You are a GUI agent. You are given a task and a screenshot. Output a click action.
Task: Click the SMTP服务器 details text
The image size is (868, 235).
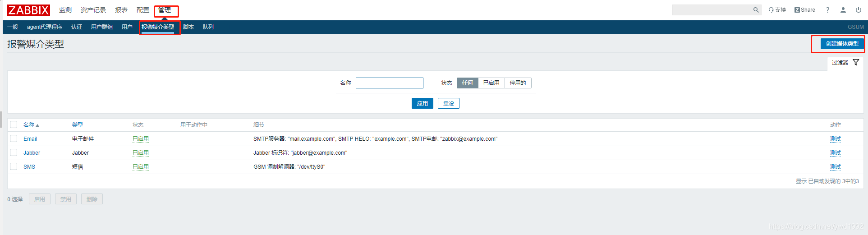pos(375,139)
